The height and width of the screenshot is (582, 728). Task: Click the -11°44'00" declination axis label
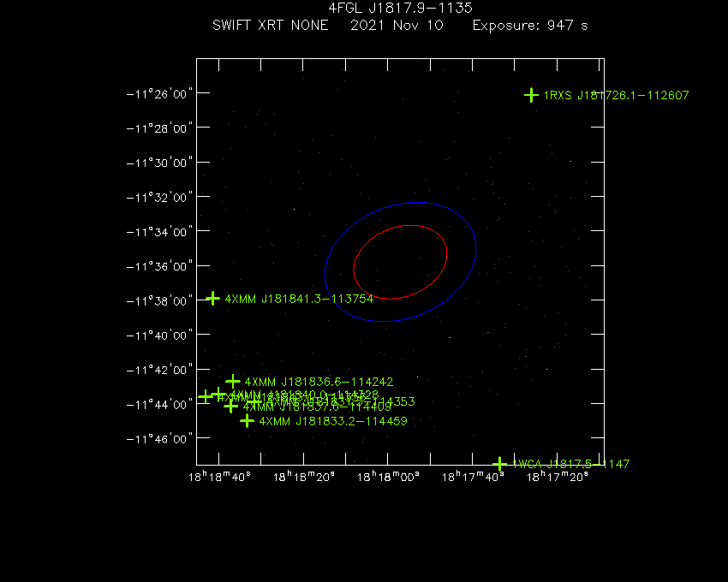(159, 405)
